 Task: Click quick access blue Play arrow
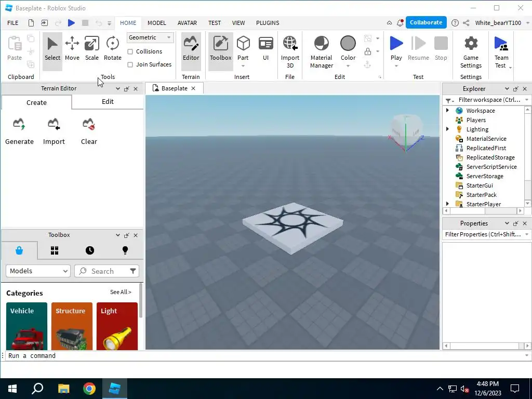[71, 23]
